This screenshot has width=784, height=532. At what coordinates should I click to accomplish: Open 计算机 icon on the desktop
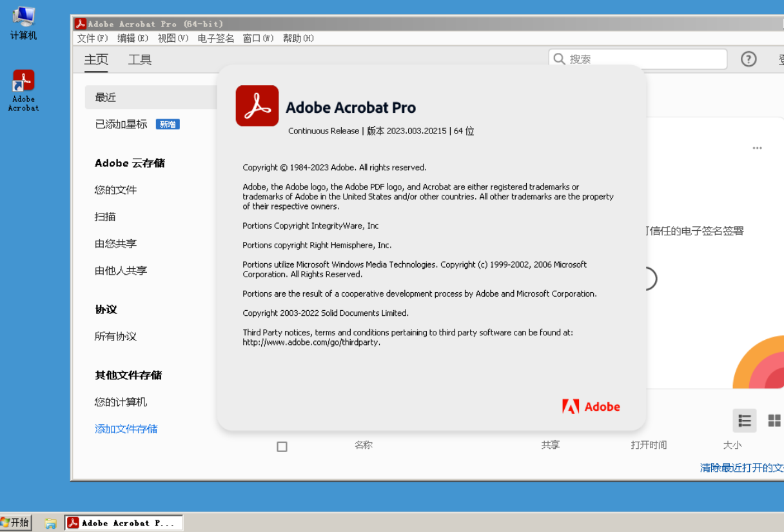pyautogui.click(x=23, y=19)
